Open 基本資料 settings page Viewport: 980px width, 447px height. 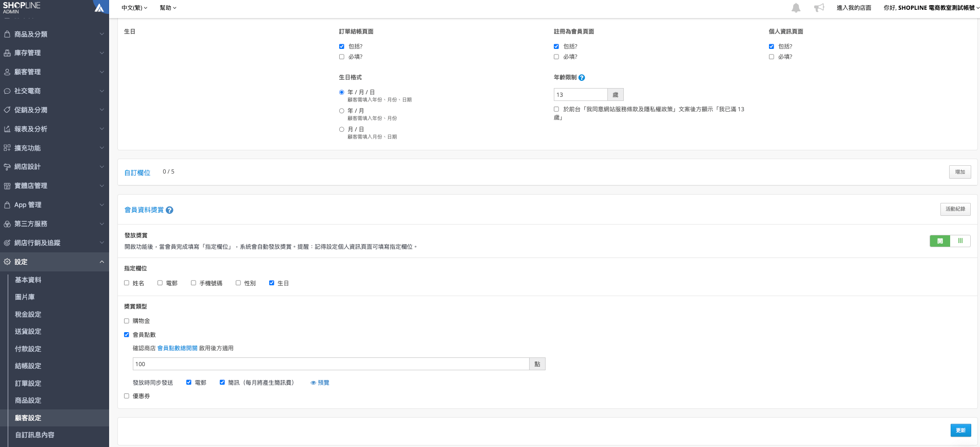pos(28,280)
